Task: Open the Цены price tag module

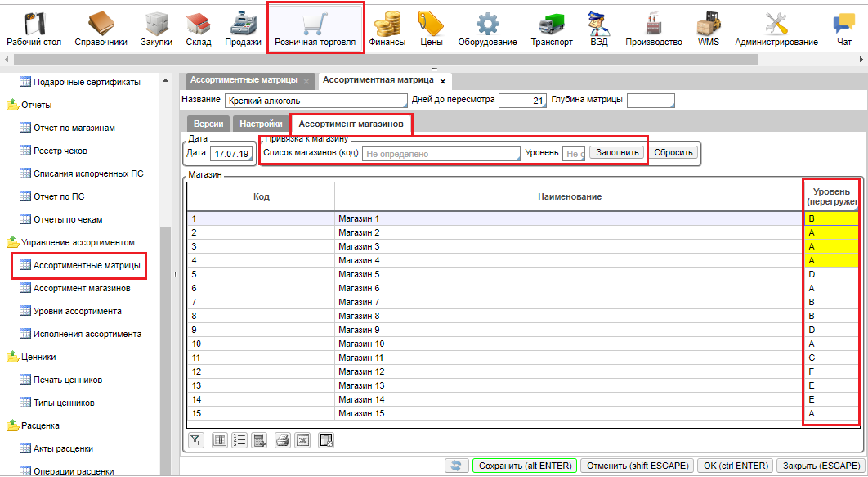Action: point(431,29)
